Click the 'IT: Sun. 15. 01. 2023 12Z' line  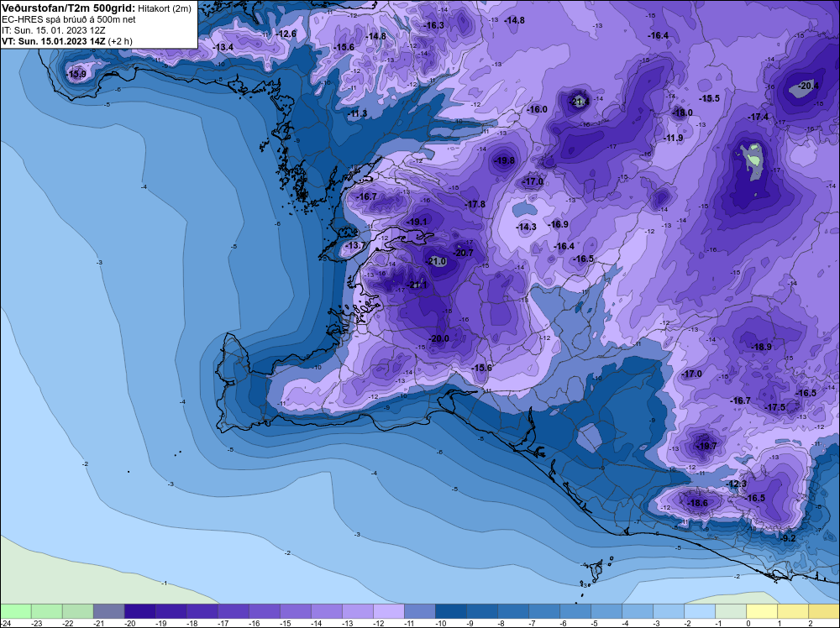click(x=54, y=30)
